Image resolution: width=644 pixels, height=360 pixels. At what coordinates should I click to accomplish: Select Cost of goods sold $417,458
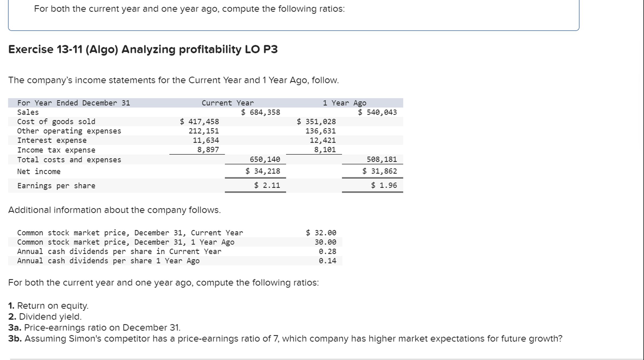tap(199, 122)
